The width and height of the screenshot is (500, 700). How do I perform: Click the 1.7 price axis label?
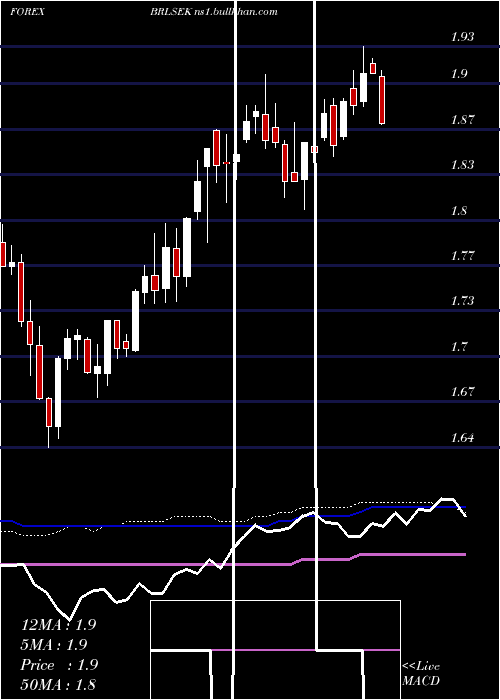pos(459,346)
